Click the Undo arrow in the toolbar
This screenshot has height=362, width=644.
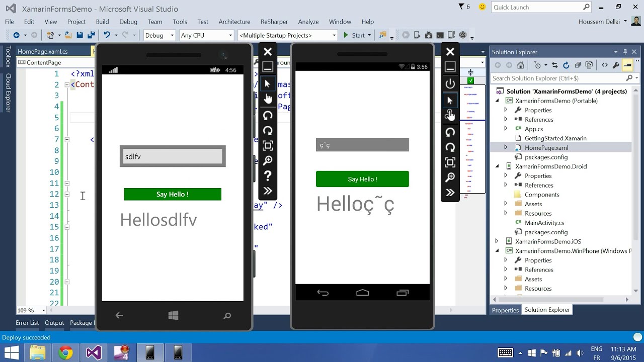106,35
